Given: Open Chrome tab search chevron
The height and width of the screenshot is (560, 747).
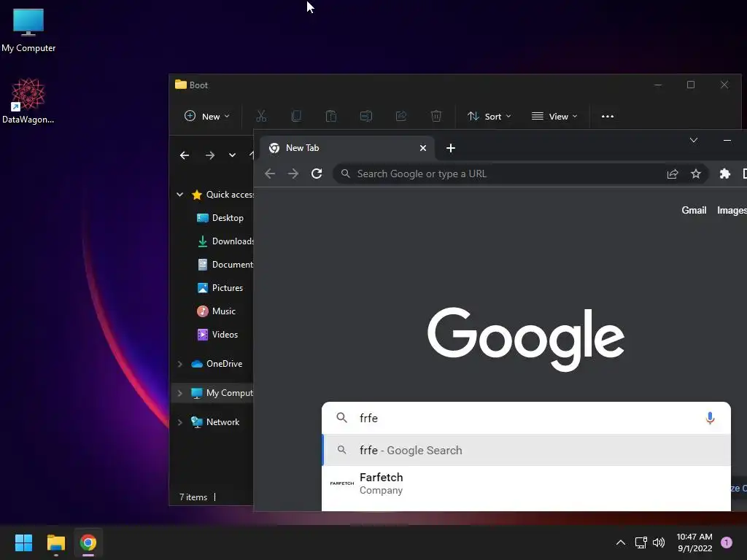Looking at the screenshot, I should [694, 140].
